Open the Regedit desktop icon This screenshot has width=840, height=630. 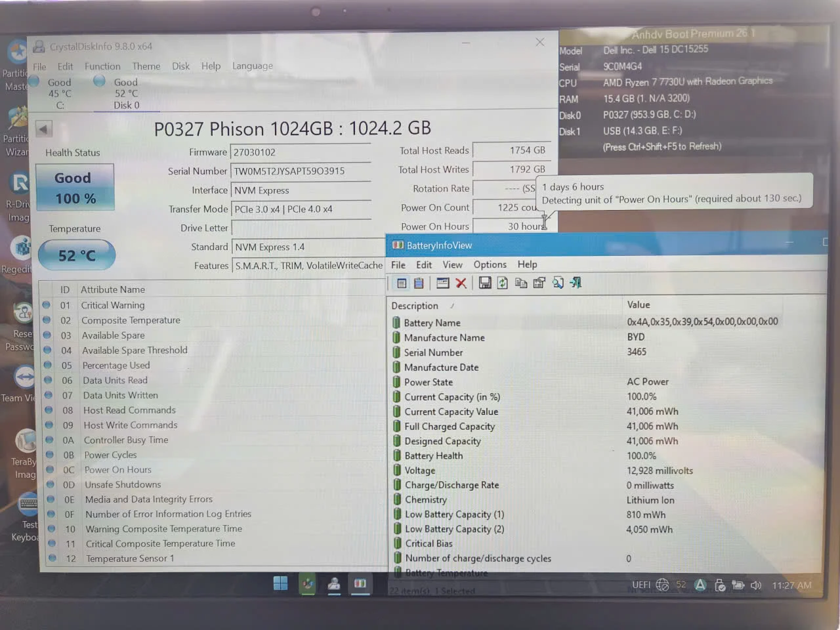point(18,255)
